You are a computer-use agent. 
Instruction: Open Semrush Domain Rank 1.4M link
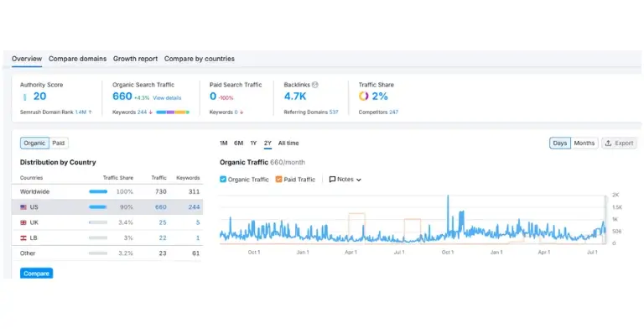click(x=80, y=112)
